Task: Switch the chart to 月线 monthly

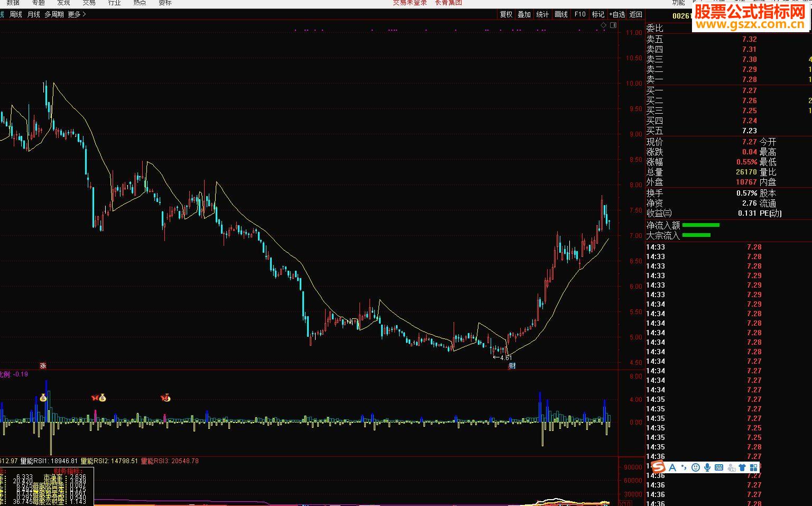Action: coord(33,14)
